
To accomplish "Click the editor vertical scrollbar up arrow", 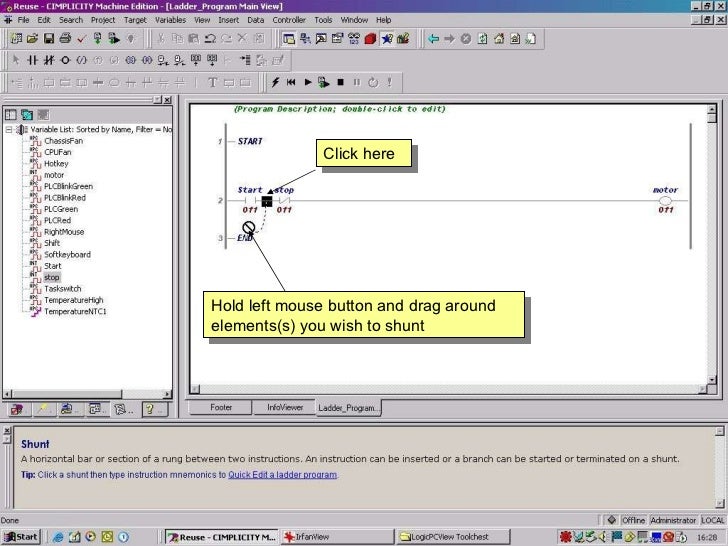I will tap(712, 109).
